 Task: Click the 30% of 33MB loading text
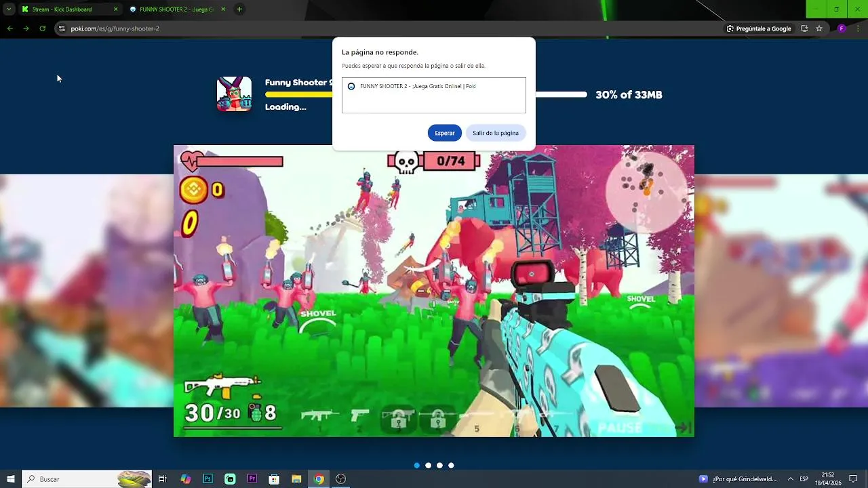[x=629, y=95]
